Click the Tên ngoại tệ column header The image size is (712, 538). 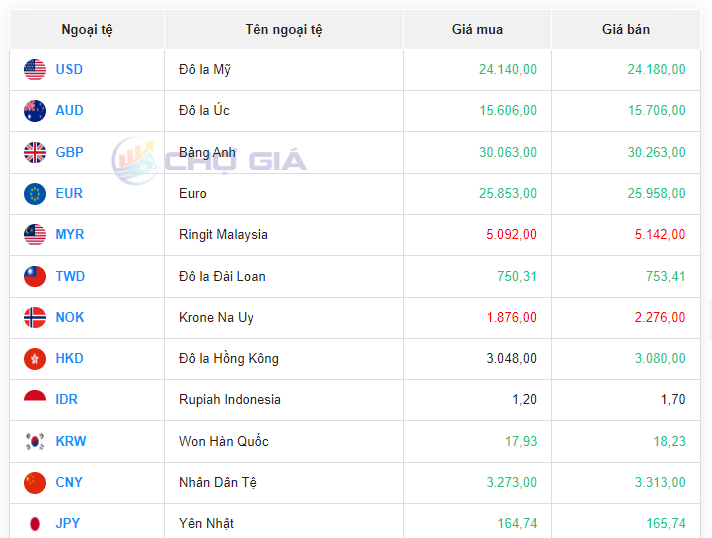[x=284, y=30]
